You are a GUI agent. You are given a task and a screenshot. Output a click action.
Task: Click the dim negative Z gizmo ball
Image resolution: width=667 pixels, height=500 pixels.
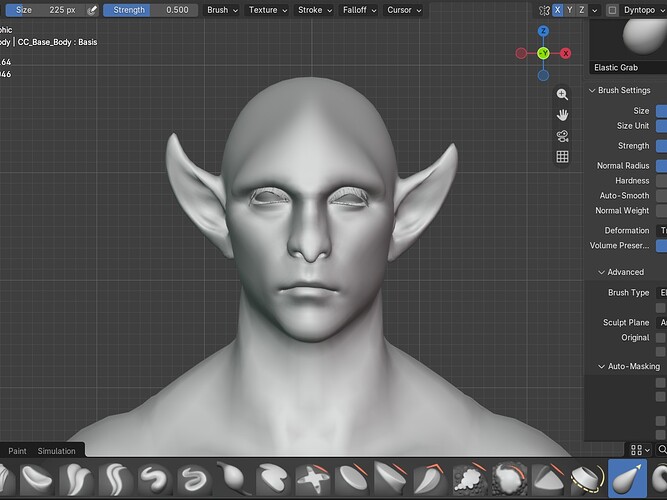click(543, 75)
